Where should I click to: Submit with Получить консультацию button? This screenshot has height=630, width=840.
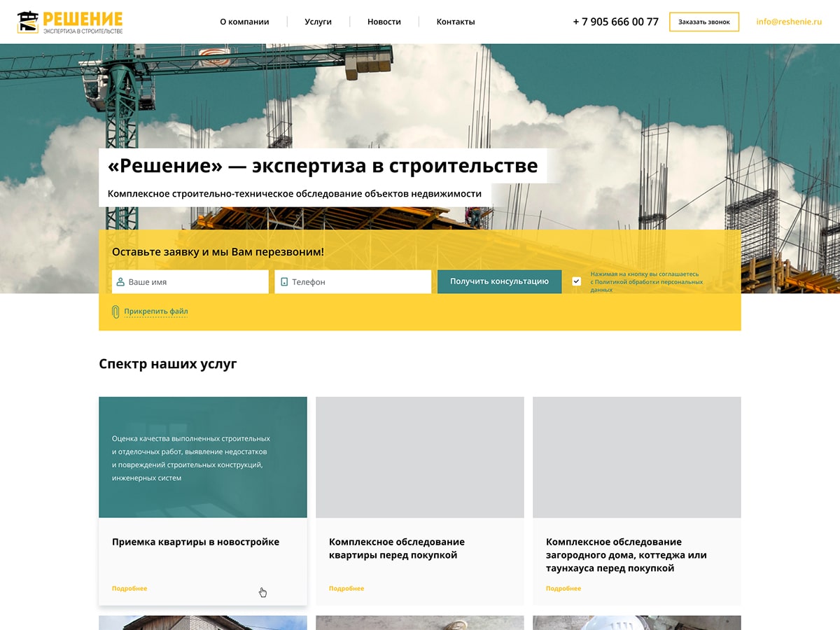499,281
